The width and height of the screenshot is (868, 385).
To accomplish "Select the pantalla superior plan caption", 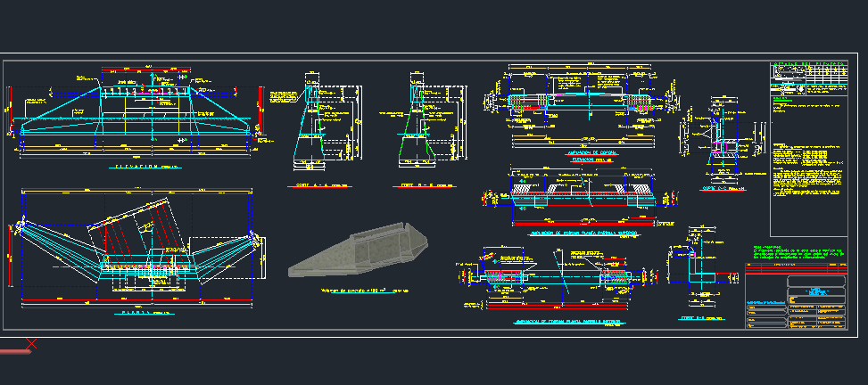I will pyautogui.click(x=584, y=233).
